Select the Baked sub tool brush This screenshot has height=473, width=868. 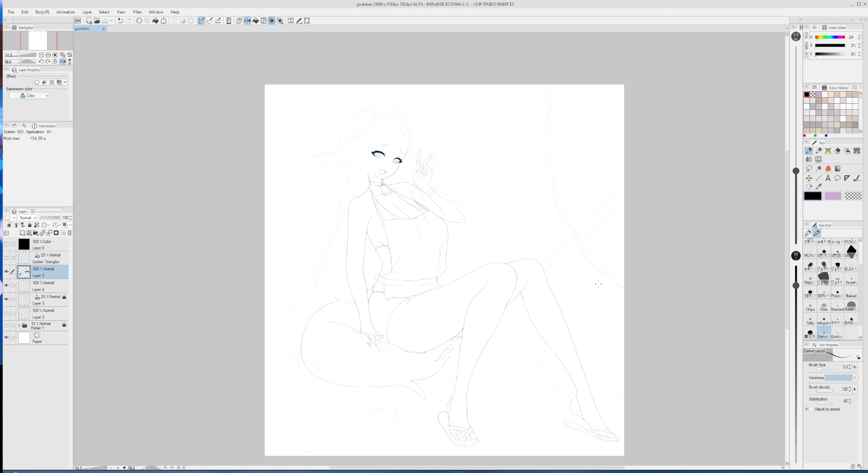(x=851, y=293)
